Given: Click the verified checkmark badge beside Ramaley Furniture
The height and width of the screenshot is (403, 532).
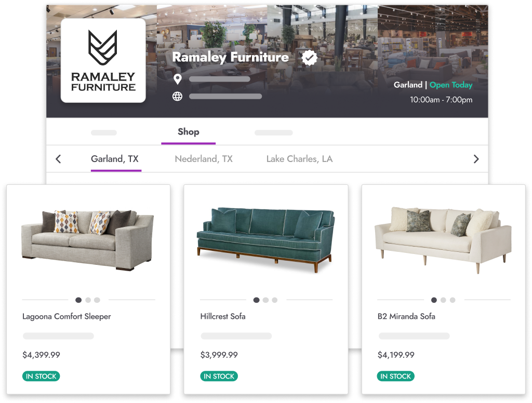Looking at the screenshot, I should pos(309,58).
